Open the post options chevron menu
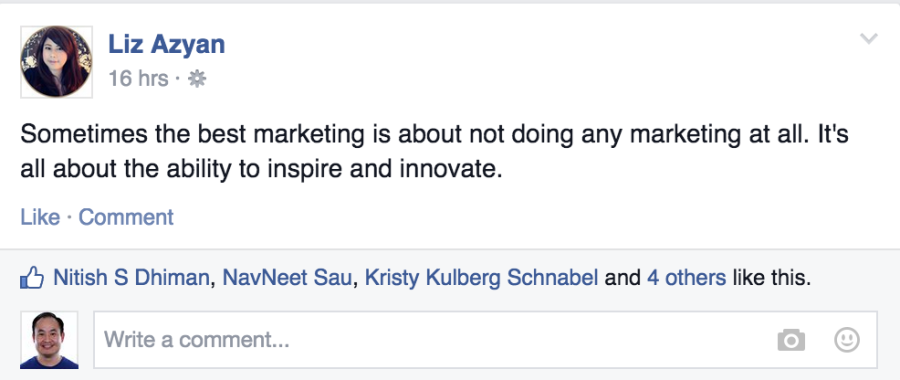Image resolution: width=900 pixels, height=380 pixels. [x=868, y=39]
